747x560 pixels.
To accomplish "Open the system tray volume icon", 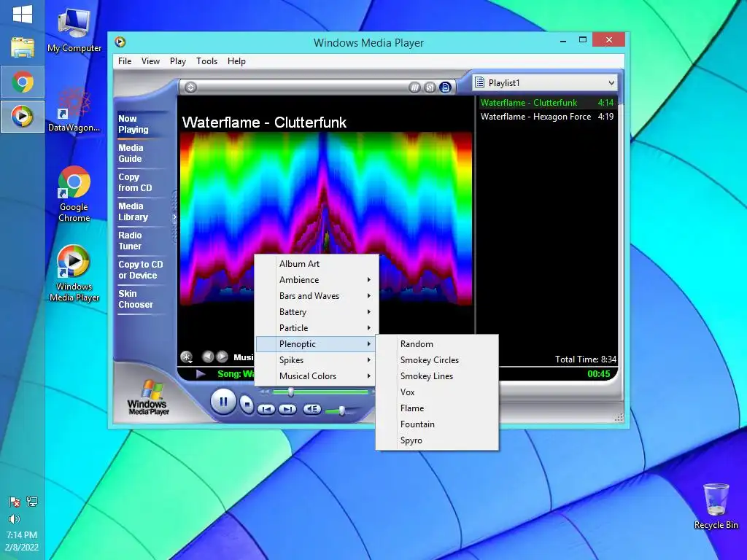I will pos(15,519).
